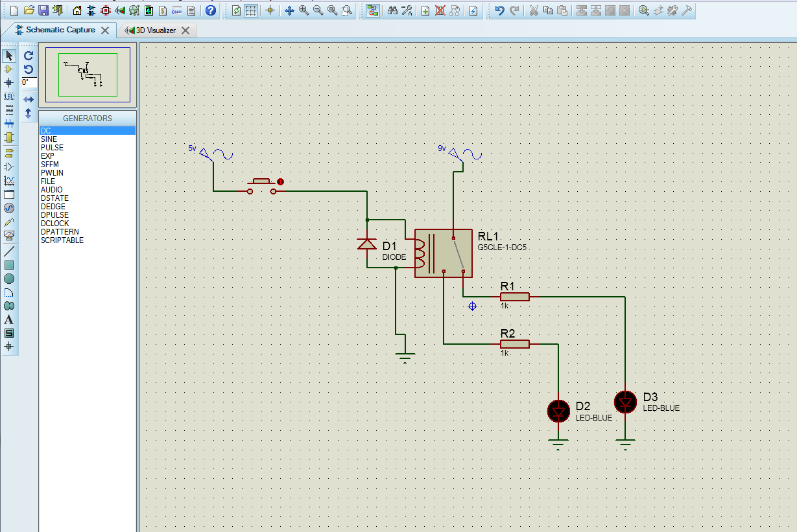This screenshot has height=532, width=797.
Task: Open a project with the folder icon
Action: coord(29,10)
